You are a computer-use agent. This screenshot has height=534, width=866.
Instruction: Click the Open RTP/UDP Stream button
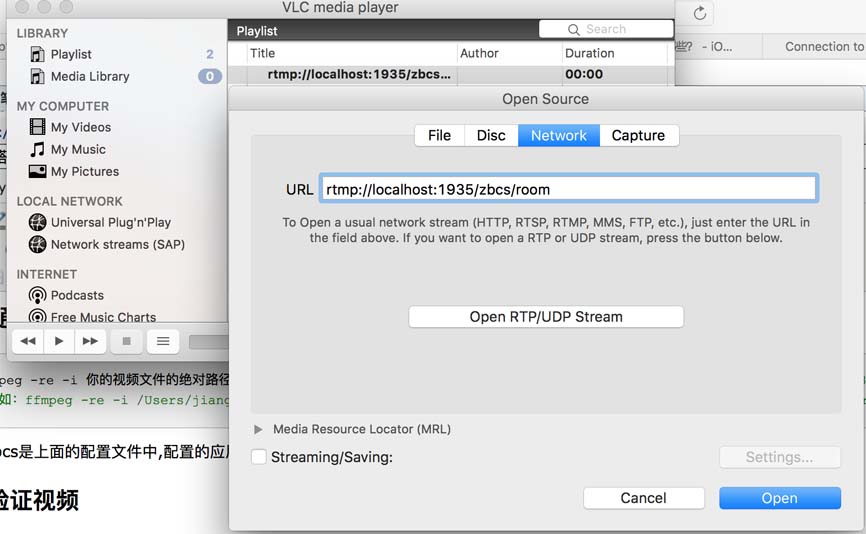(x=546, y=317)
